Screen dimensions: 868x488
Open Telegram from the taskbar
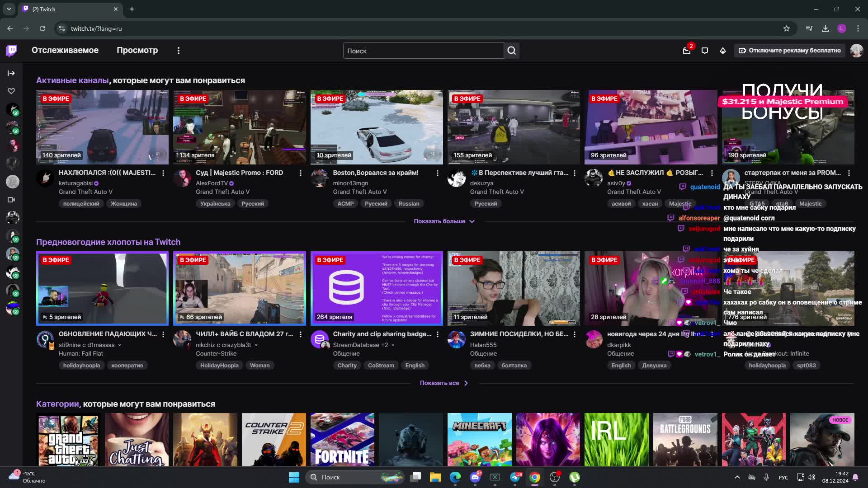[x=515, y=477]
